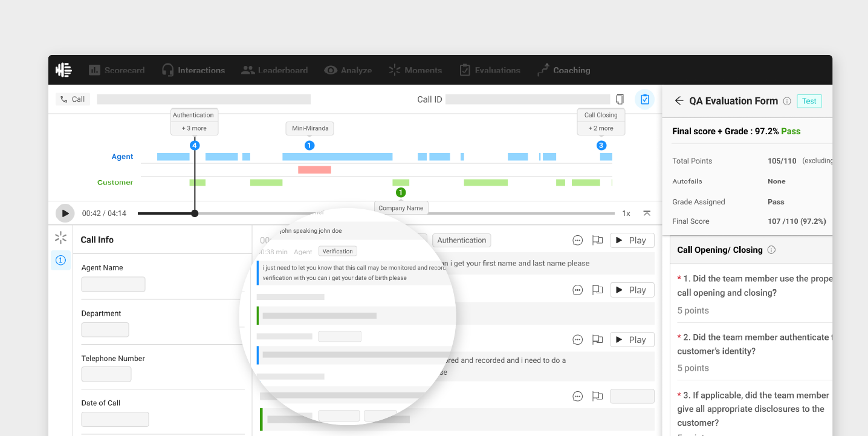Click the Company Name moment label

click(x=401, y=208)
